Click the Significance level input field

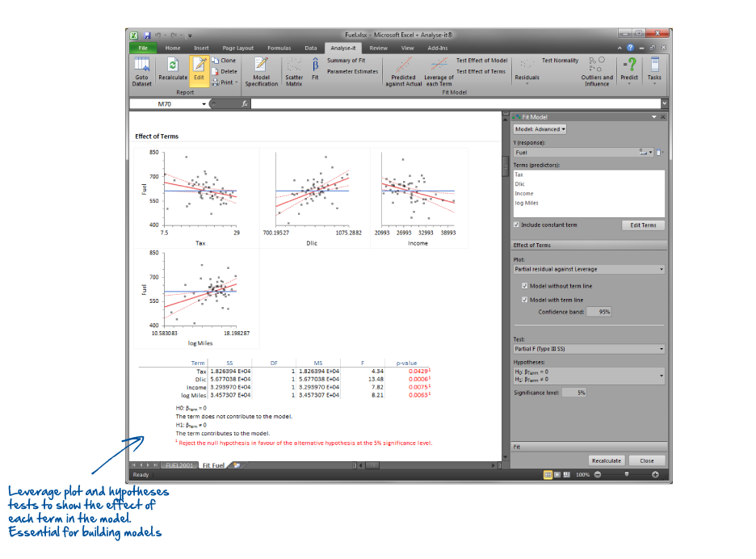[574, 392]
